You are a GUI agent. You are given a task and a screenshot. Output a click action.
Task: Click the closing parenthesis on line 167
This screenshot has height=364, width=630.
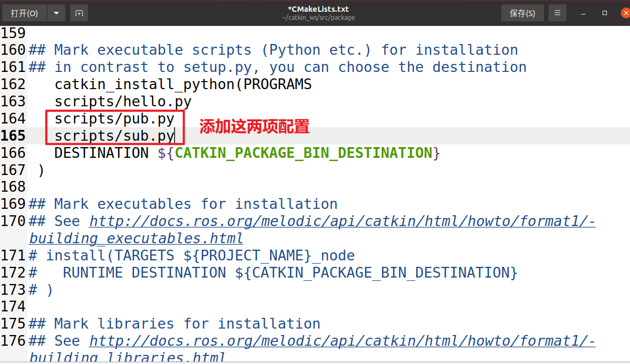pos(41,170)
